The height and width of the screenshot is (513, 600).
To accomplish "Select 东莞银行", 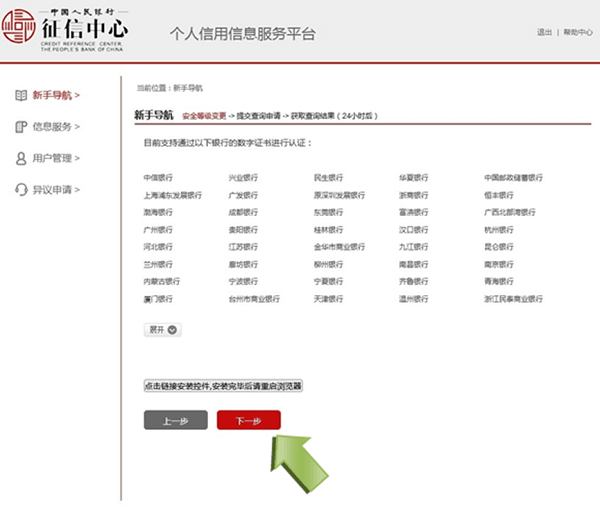I will click(328, 212).
